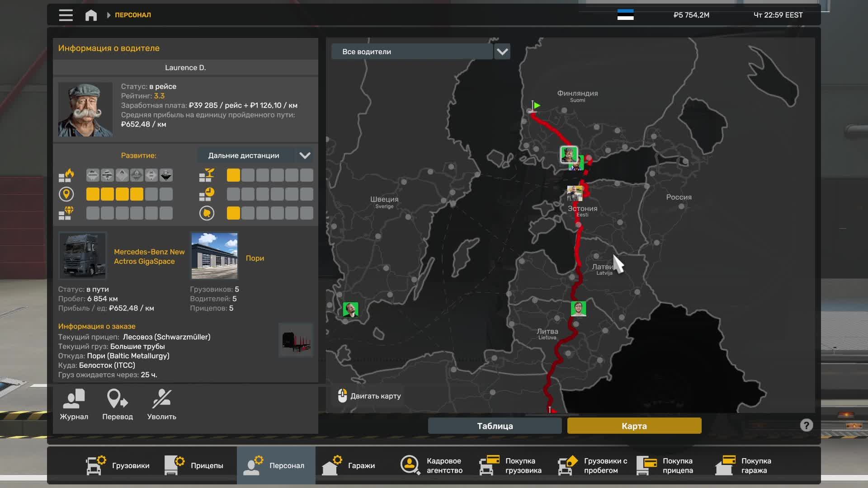This screenshot has width=868, height=488.
Task: Click the last ADR class badge
Action: pyautogui.click(x=166, y=175)
